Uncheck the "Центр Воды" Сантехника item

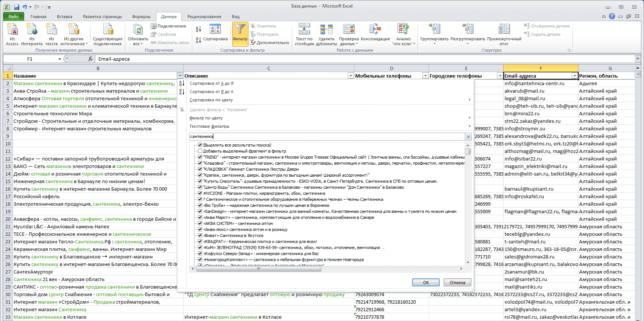click(x=200, y=187)
